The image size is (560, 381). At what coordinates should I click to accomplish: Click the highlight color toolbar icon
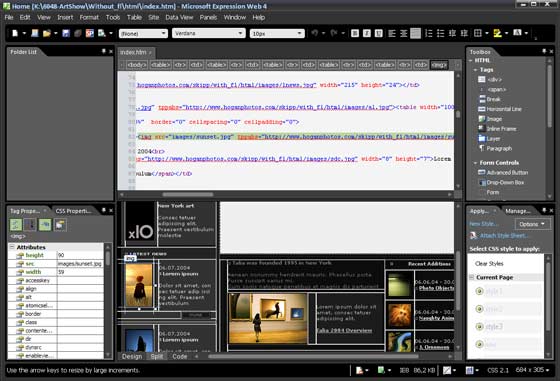(x=497, y=33)
